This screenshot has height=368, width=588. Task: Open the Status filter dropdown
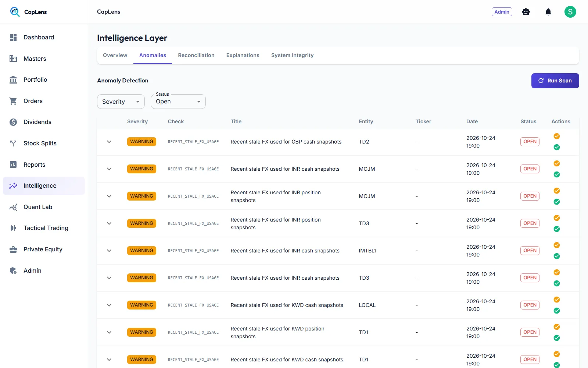[x=178, y=102]
